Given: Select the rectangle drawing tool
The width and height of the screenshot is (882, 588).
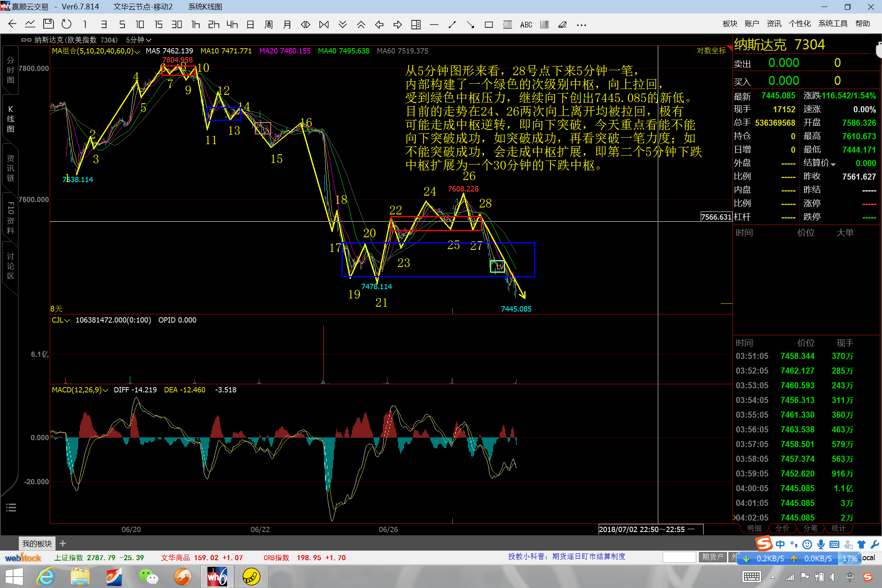Looking at the screenshot, I should click(x=489, y=25).
